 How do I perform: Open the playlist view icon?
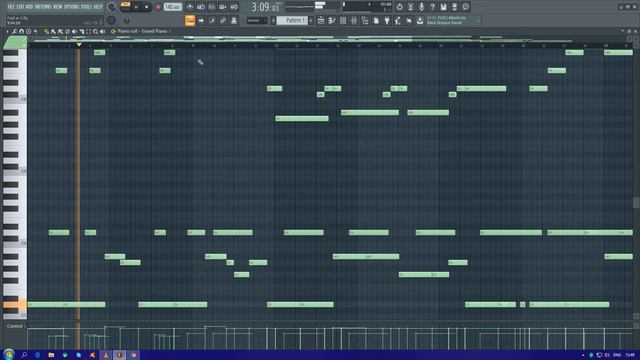pos(321,20)
